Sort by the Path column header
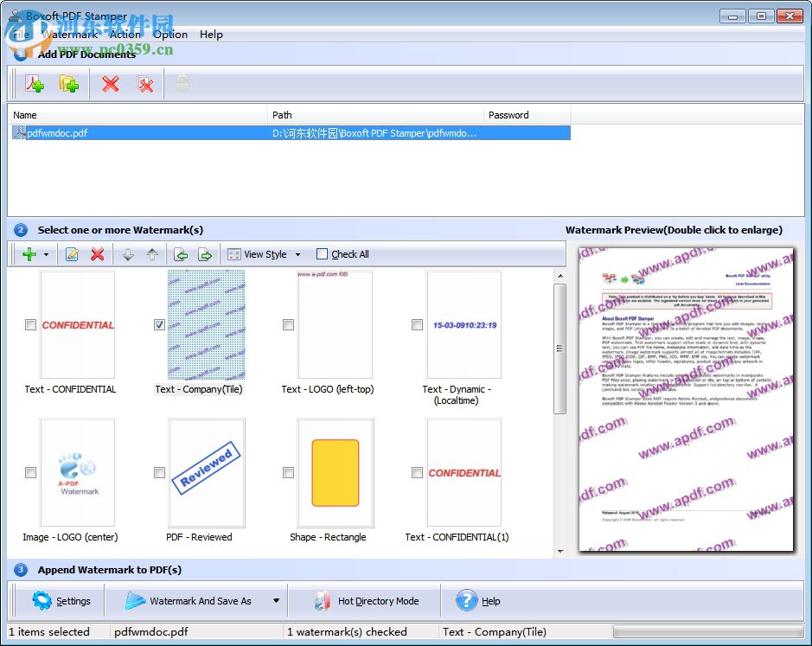Screen dimensions: 812x646 [x=375, y=115]
